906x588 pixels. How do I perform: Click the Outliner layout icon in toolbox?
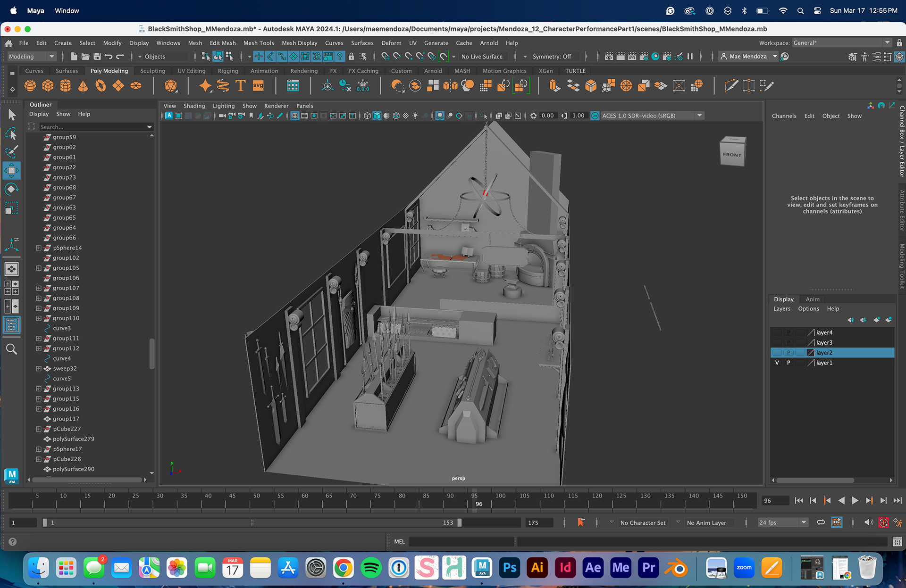pos(11,325)
